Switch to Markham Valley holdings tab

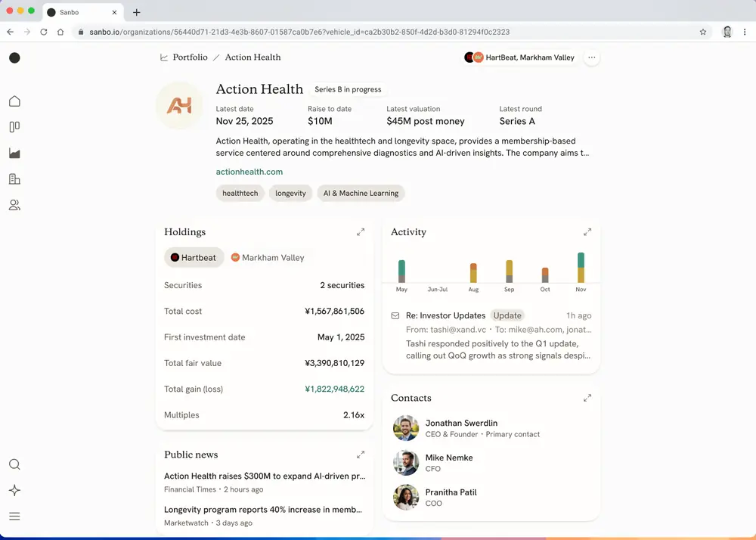click(x=268, y=257)
